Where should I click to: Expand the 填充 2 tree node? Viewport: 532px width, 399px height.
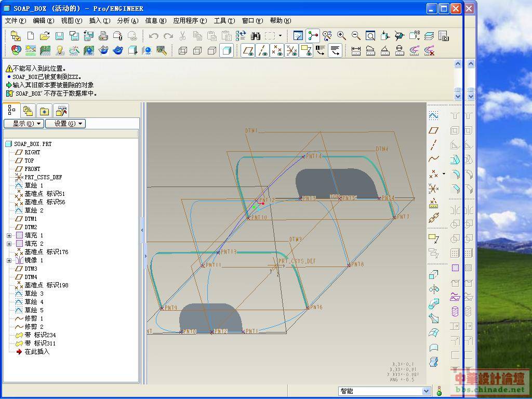coord(9,244)
